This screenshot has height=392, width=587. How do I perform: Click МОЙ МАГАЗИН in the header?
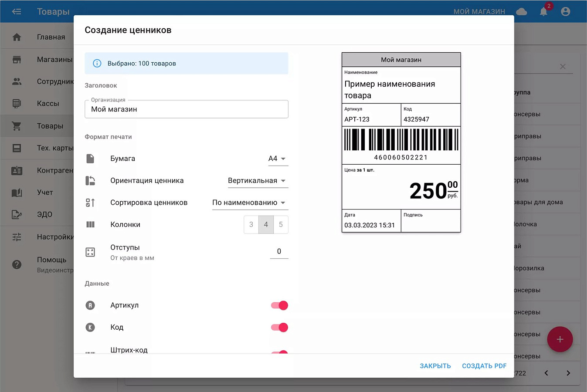pyautogui.click(x=479, y=12)
